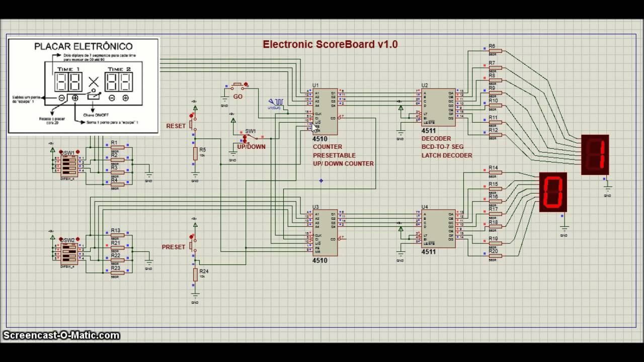Select resistor R23

tap(117, 273)
